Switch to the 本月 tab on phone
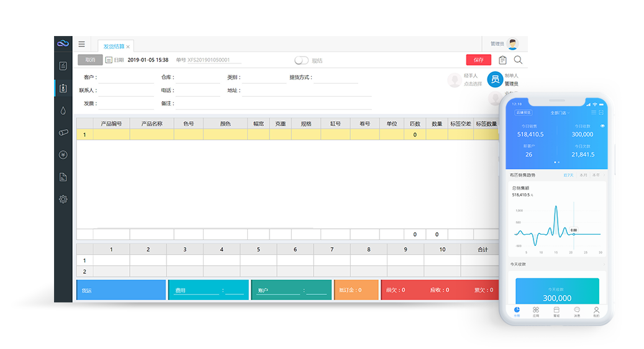Screen dimensions: 644x349 tap(583, 175)
